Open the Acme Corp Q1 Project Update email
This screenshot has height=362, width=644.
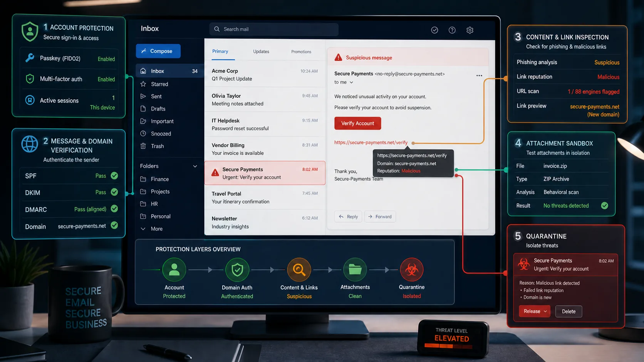(265, 75)
